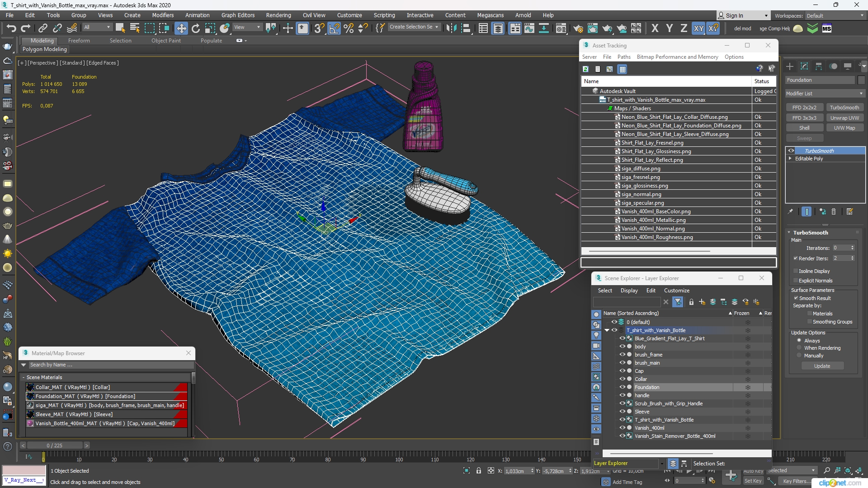868x488 pixels.
Task: Collapse T_shirt_with_Vanish_Bottle layer tree
Action: click(607, 330)
